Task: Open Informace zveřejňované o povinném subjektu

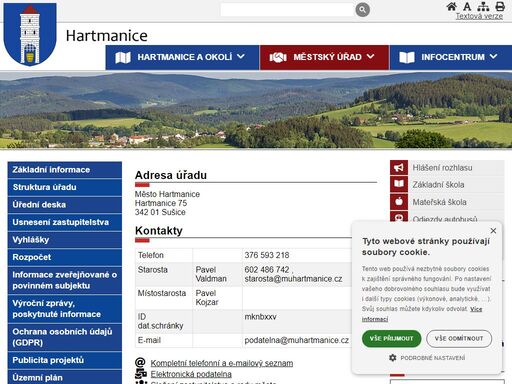Action: (x=65, y=280)
